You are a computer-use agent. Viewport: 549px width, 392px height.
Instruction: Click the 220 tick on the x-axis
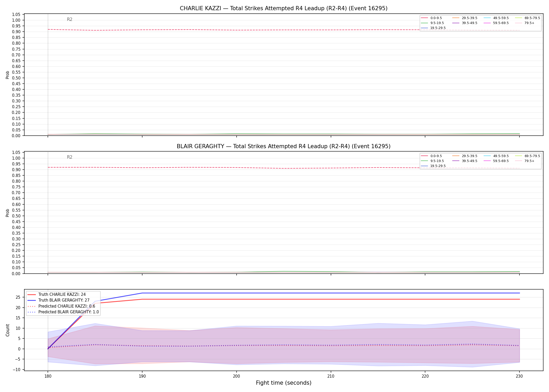(425, 376)
